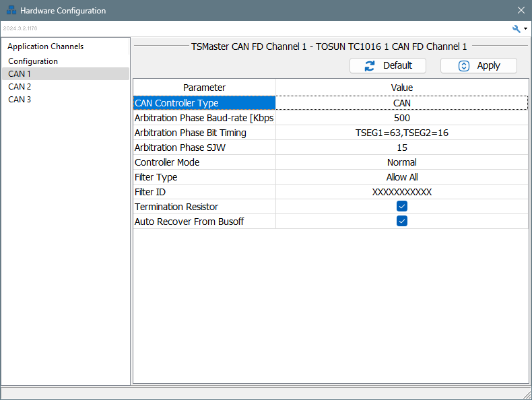Open the wrench settings icon menu
The image size is (532, 400).
(x=516, y=29)
